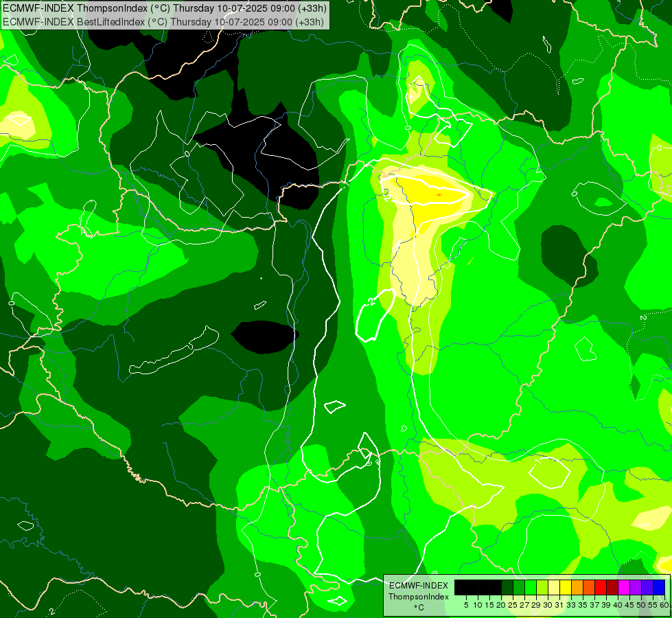This screenshot has width=672, height=618.
Task: Click the ThompsonIndex title line at top
Action: point(165,8)
